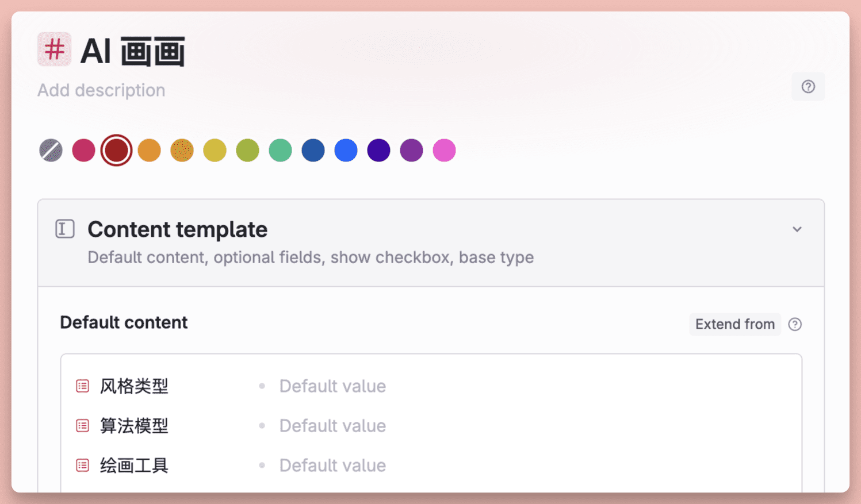Pick the magenta pink color swatch
The image size is (861, 504).
[444, 151]
